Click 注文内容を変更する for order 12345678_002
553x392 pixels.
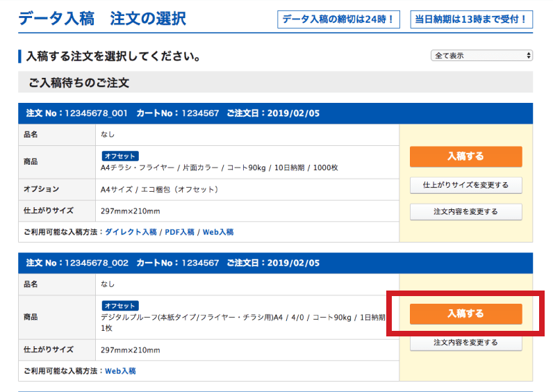pos(465,343)
